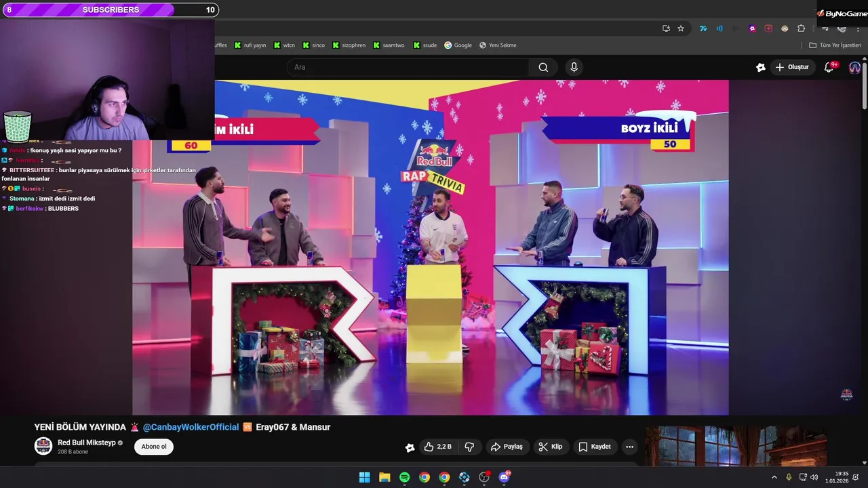This screenshot has height=488, width=868.
Task: Bookmark this page with the star icon
Action: pos(681,28)
